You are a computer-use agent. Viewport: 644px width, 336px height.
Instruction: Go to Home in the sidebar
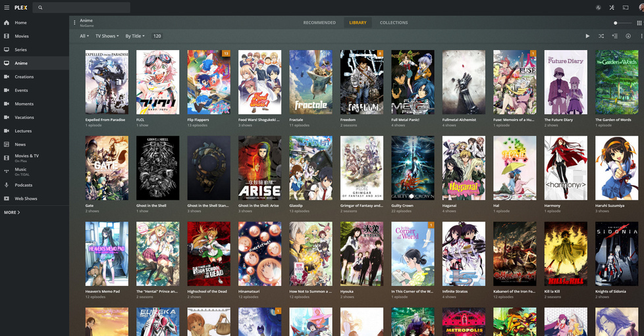tap(34, 22)
